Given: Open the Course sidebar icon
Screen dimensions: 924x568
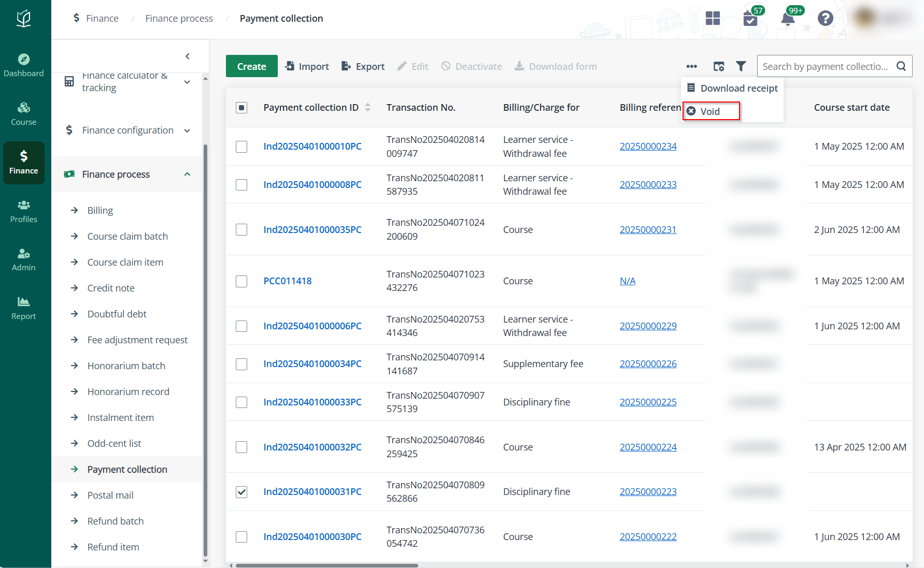Looking at the screenshot, I should [x=23, y=114].
